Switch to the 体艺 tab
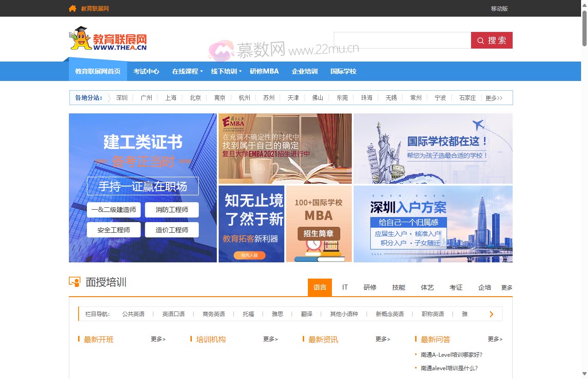Image resolution: width=588 pixels, height=379 pixels. click(427, 287)
